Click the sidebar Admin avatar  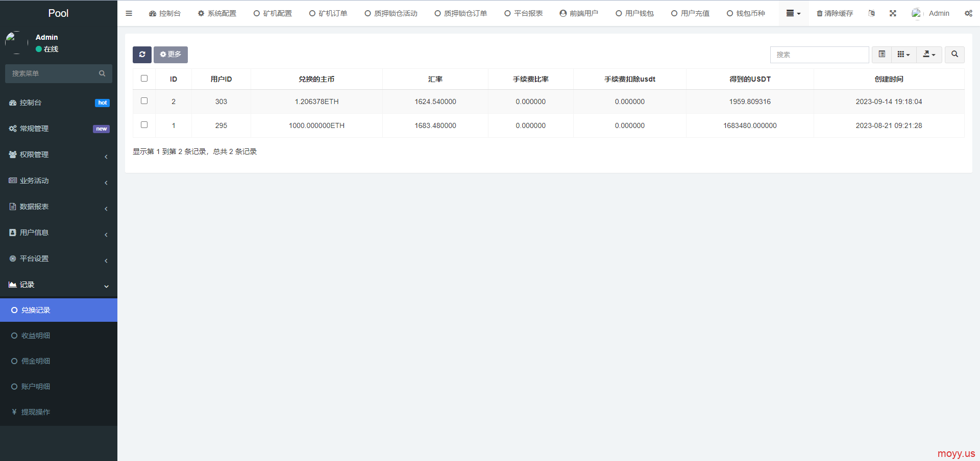pyautogui.click(x=16, y=43)
